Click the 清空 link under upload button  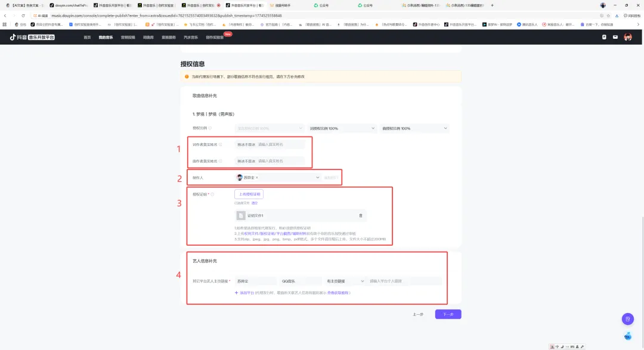point(255,203)
